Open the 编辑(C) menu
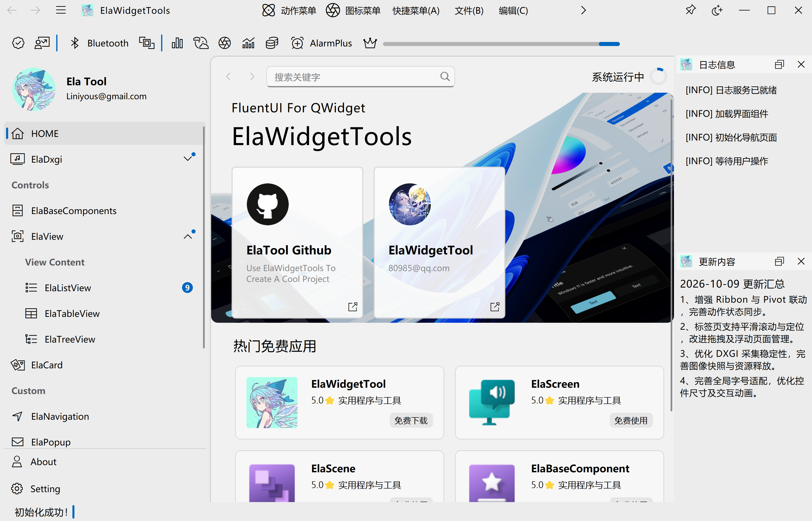 point(513,10)
